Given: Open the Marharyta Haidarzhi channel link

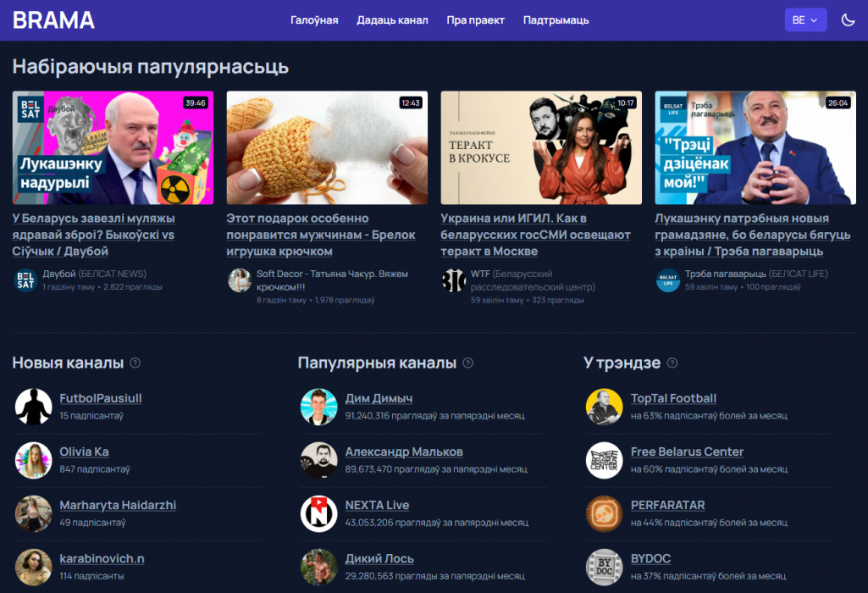Looking at the screenshot, I should point(118,505).
